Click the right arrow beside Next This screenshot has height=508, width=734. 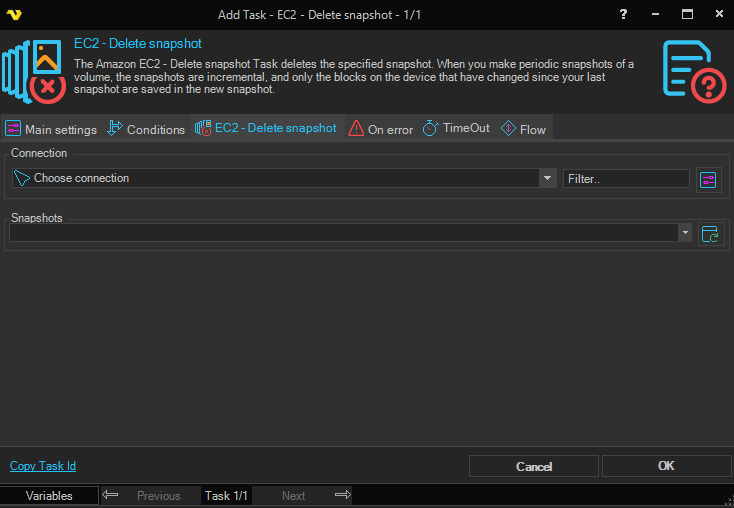click(342, 495)
